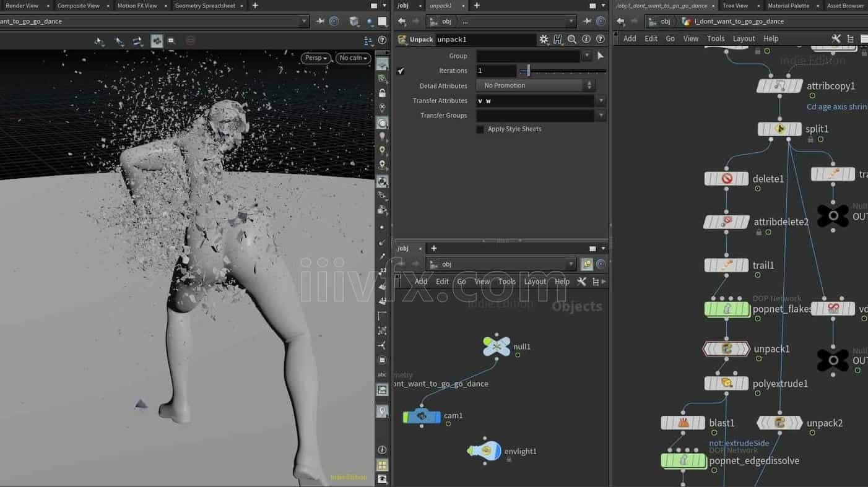The image size is (868, 487).
Task: Switch to the Render View tab
Action: (22, 6)
